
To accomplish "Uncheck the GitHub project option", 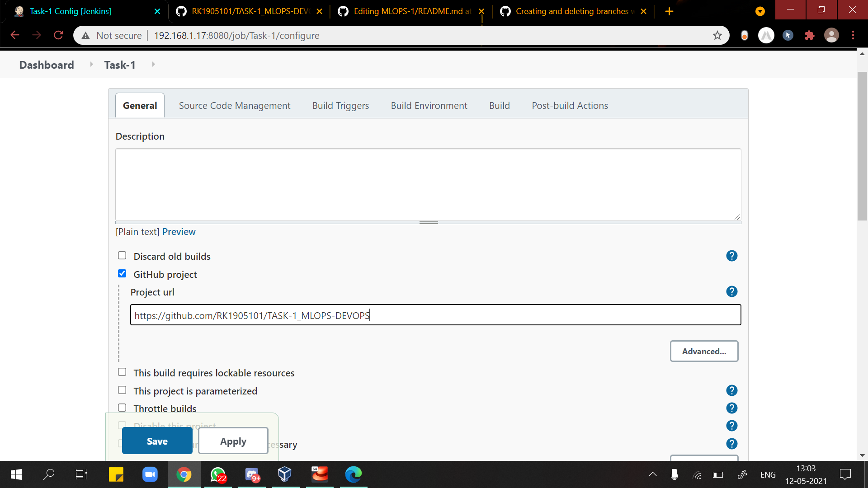I will (x=122, y=273).
